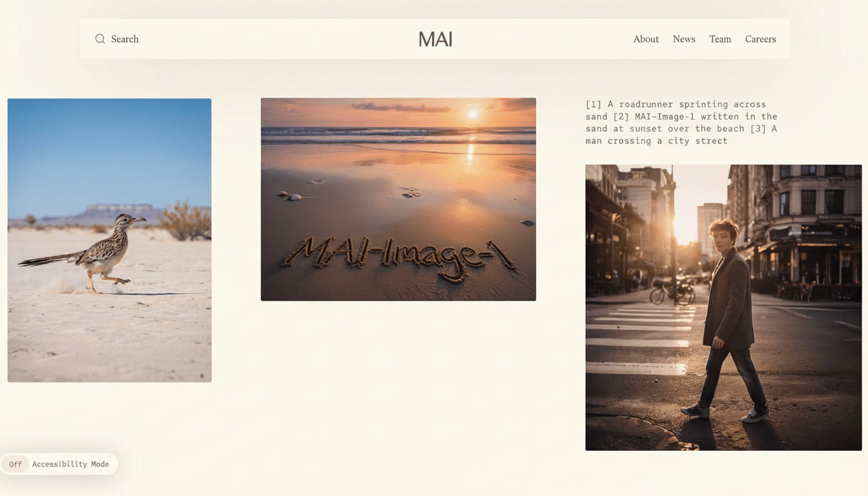
Task: Click the MAI logo in header
Action: click(x=435, y=39)
